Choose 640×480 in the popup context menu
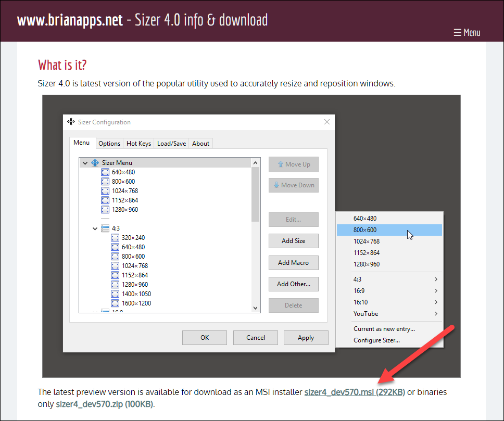 (389, 219)
